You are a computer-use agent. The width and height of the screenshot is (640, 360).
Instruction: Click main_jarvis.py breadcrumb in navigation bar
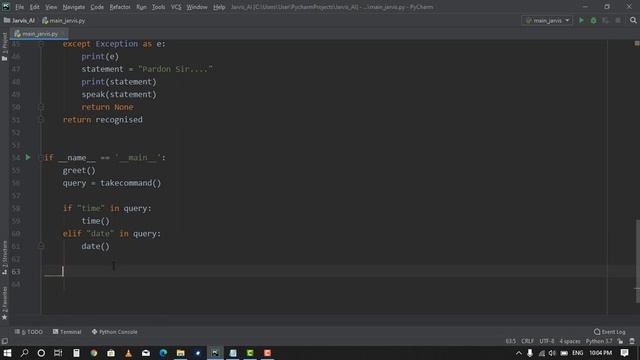64,20
